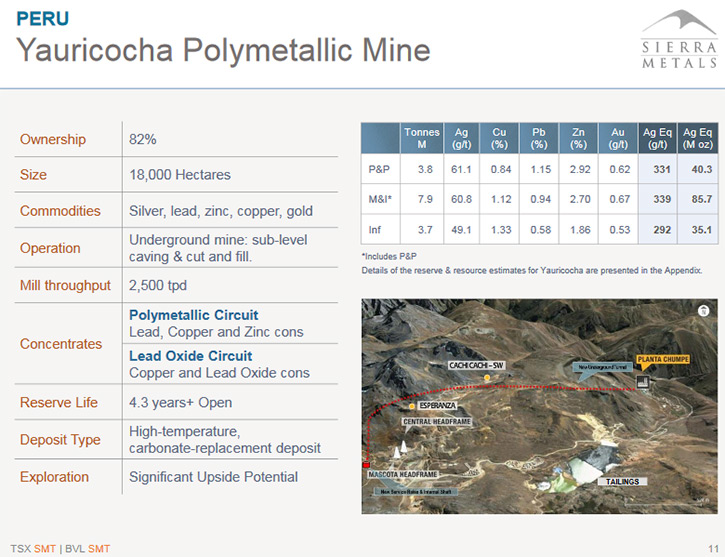Click the 'Size' row label
Screen dimensions: 725x557
point(33,175)
